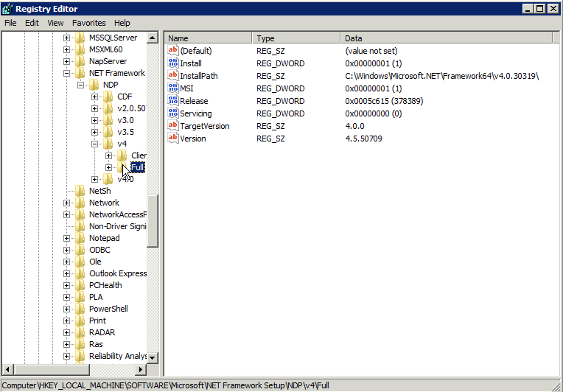Click the DWORD icon beside MSI value
This screenshot has width=563, height=392.
click(x=172, y=88)
